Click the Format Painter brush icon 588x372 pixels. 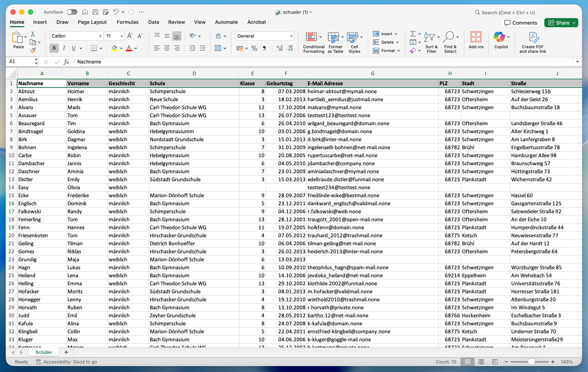pyautogui.click(x=33, y=51)
